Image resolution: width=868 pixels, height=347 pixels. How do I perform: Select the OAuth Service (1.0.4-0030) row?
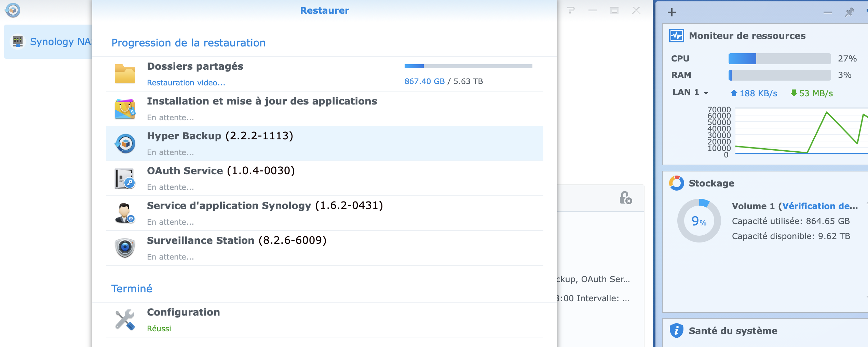[x=325, y=178]
